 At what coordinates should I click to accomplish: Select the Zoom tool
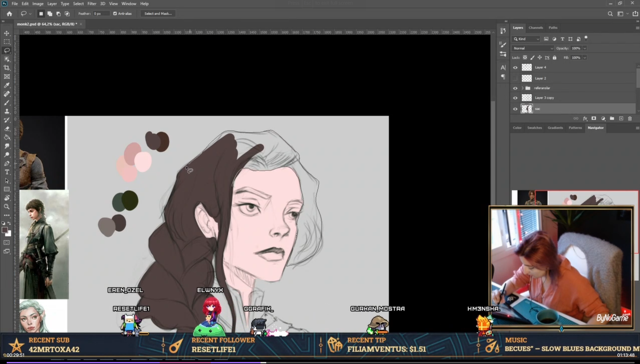[x=7, y=207]
